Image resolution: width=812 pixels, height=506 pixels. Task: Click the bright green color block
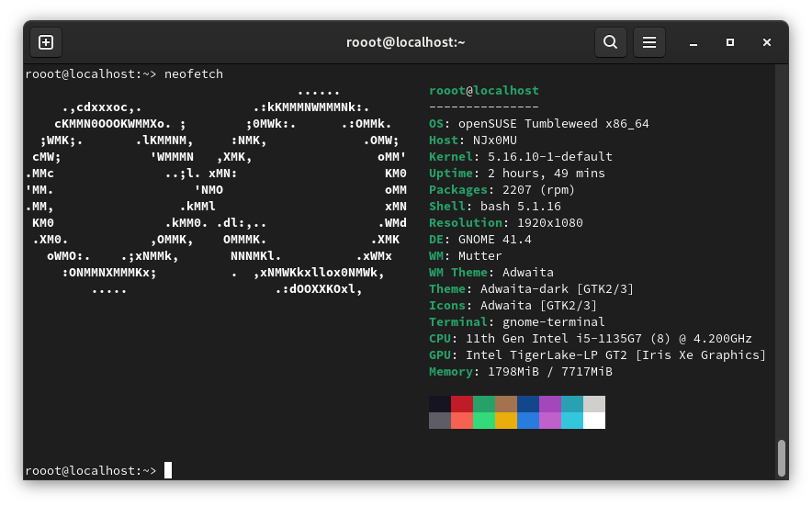pyautogui.click(x=484, y=421)
